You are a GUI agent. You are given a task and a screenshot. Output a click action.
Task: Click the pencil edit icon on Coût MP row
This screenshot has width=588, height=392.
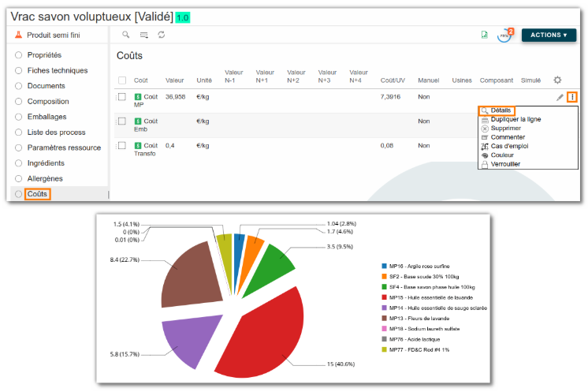560,97
